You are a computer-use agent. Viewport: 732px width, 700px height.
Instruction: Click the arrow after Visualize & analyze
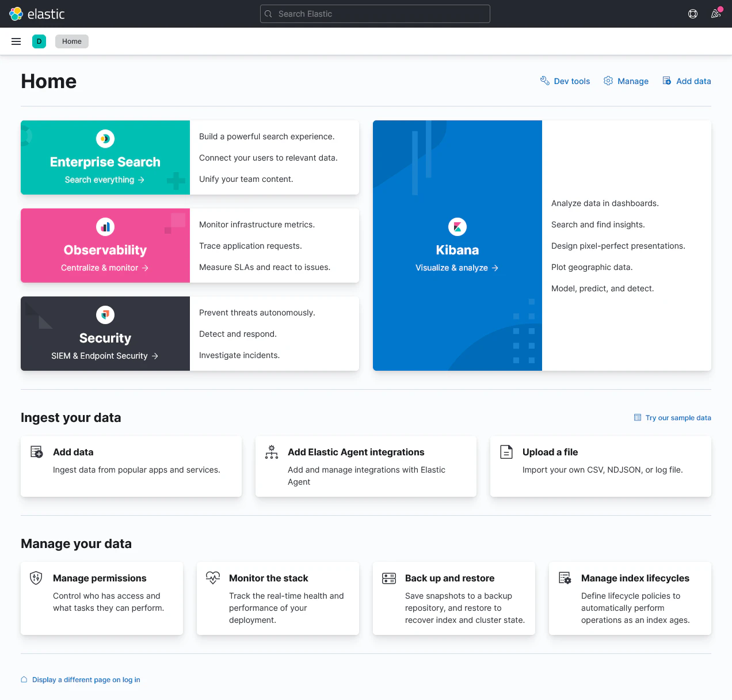pos(495,268)
